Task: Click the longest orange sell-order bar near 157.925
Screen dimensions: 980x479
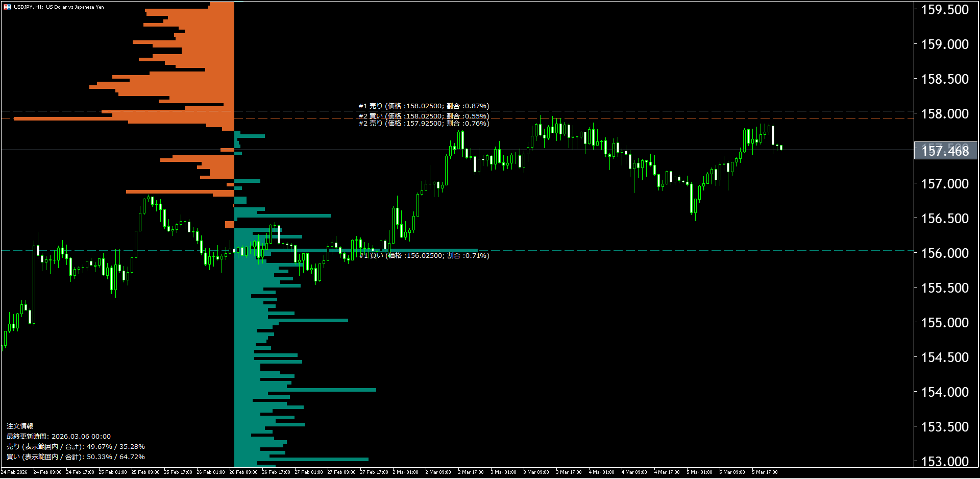Action: tap(124, 118)
